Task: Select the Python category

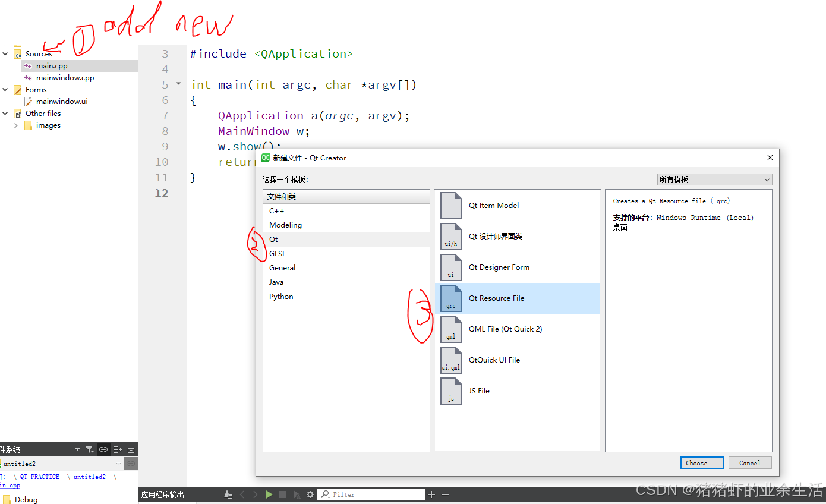Action: (x=346, y=297)
